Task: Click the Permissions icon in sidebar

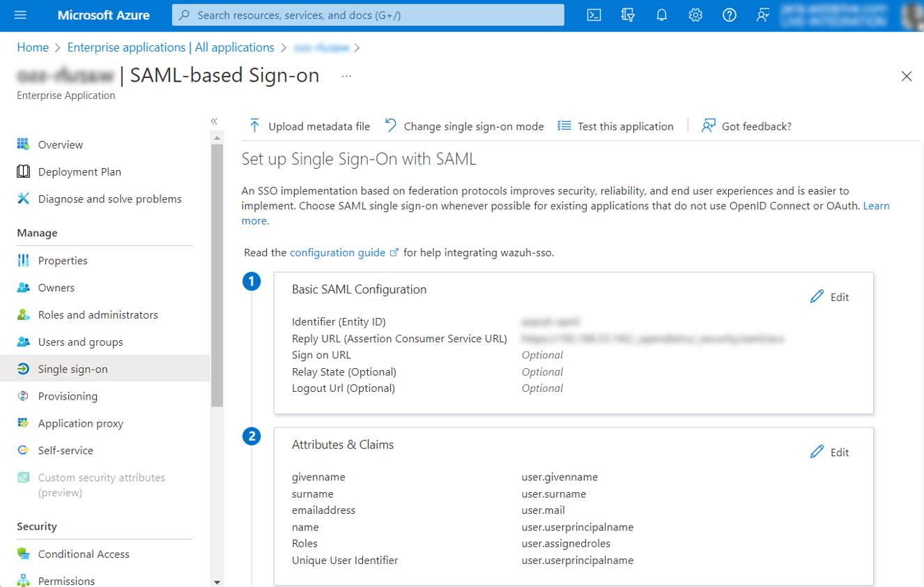Action: (23, 580)
